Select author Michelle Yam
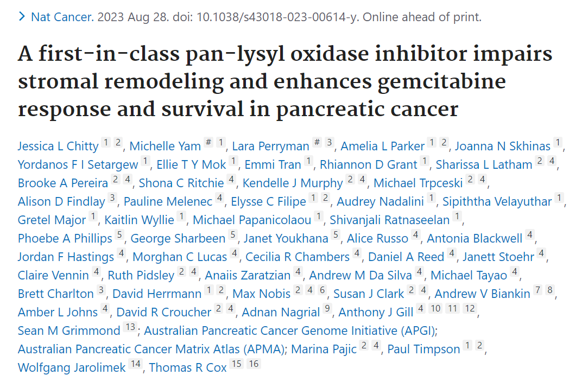Viewport: 588px width, 375px height. coord(165,146)
